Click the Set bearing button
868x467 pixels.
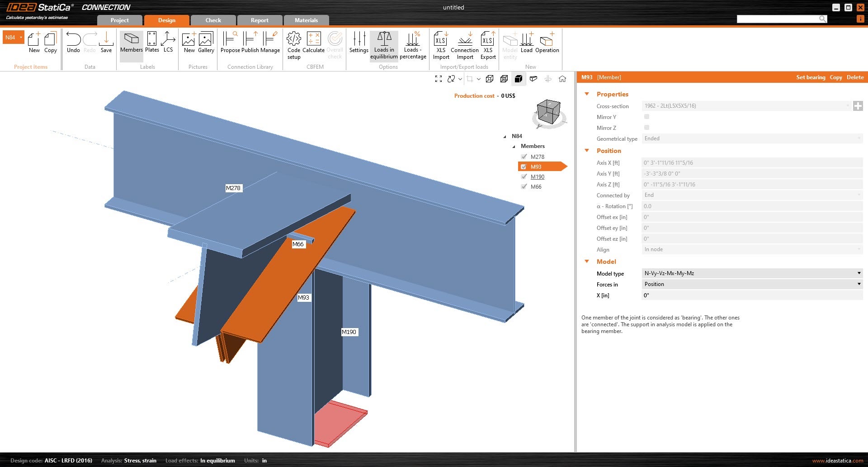(811, 77)
